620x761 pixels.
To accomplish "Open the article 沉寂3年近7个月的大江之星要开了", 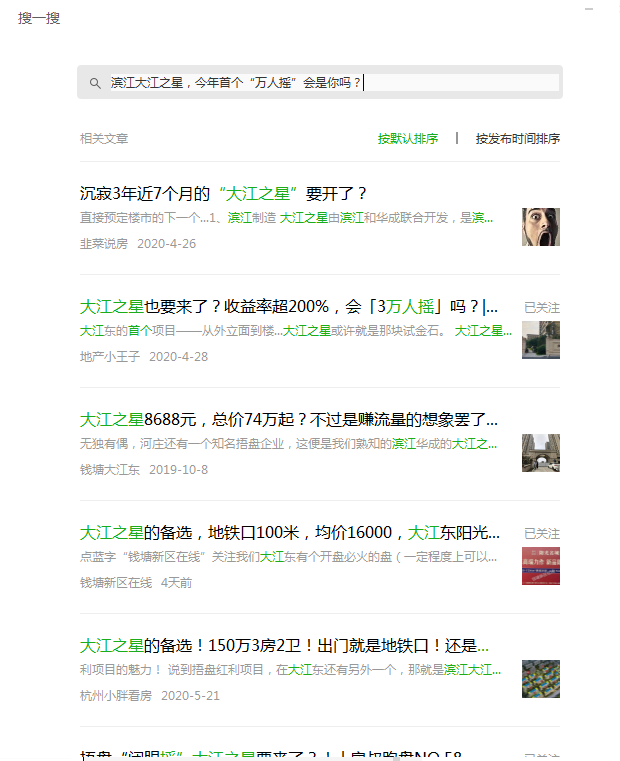I will (x=223, y=194).
